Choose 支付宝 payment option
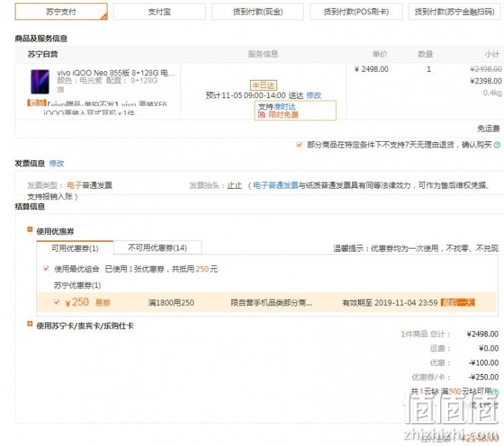This screenshot has width=504, height=446. click(159, 12)
